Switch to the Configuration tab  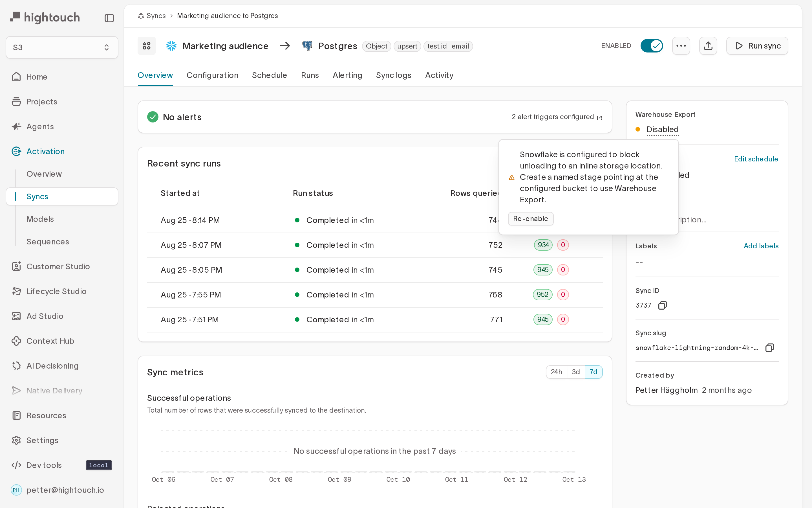[x=212, y=76]
